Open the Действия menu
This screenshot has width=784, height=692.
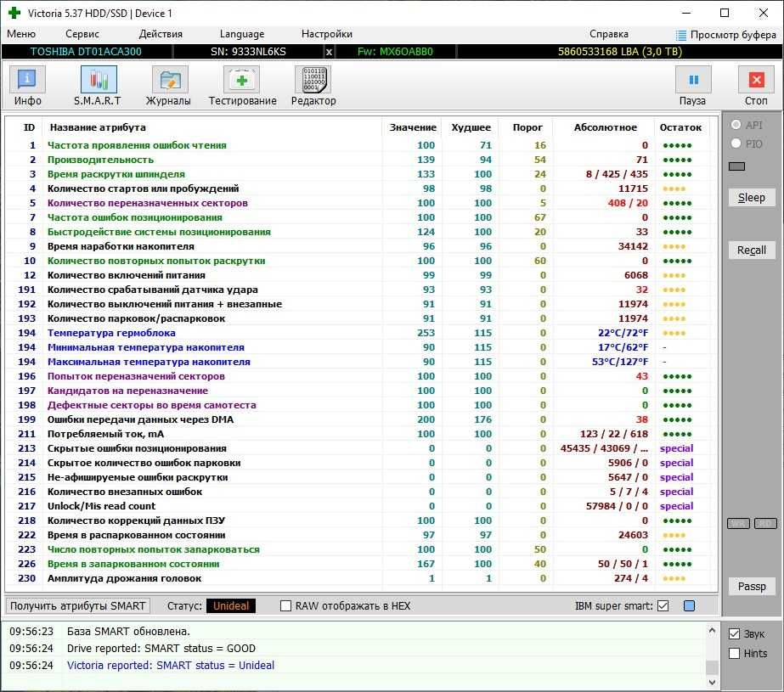161,34
